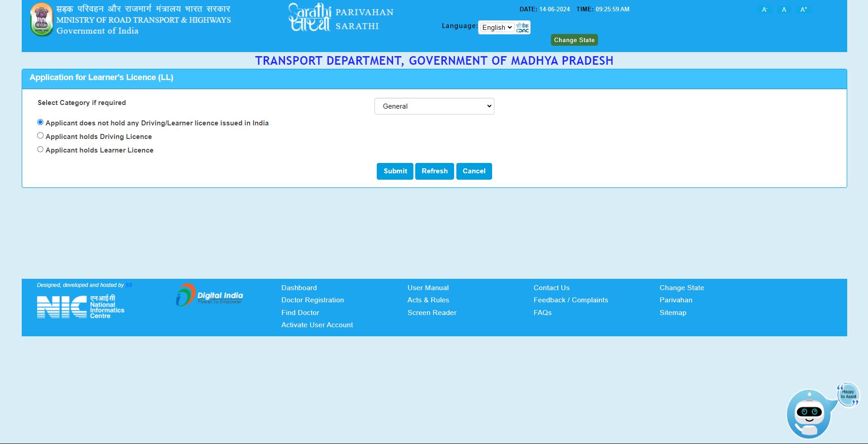Open the category dropdown set to General
The height and width of the screenshot is (444, 868).
point(434,106)
